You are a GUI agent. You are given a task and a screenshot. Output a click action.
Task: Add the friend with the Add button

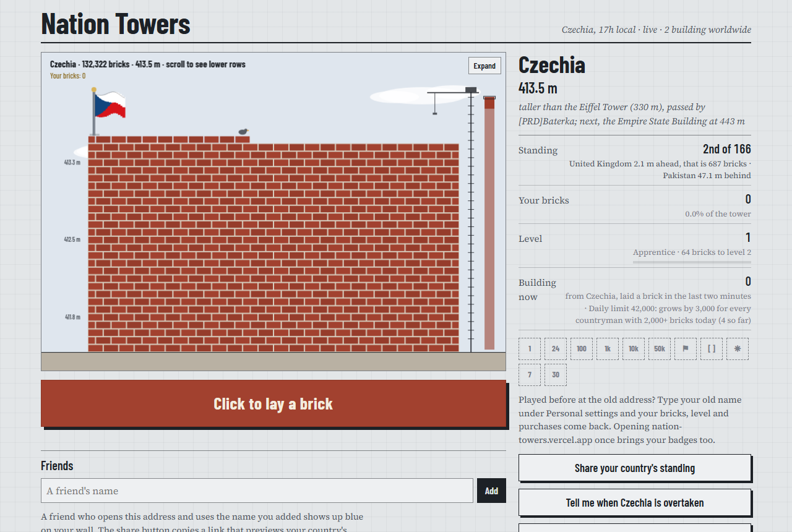[491, 491]
